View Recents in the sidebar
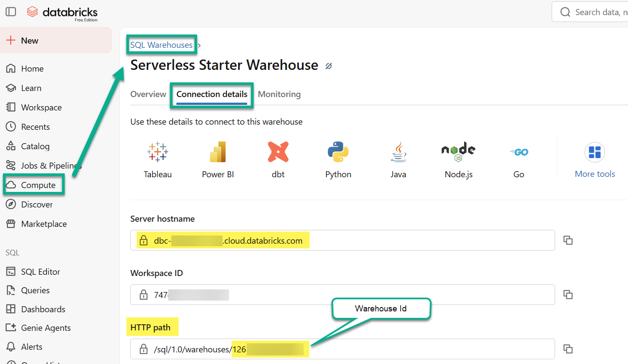The height and width of the screenshot is (364, 628). pos(35,127)
